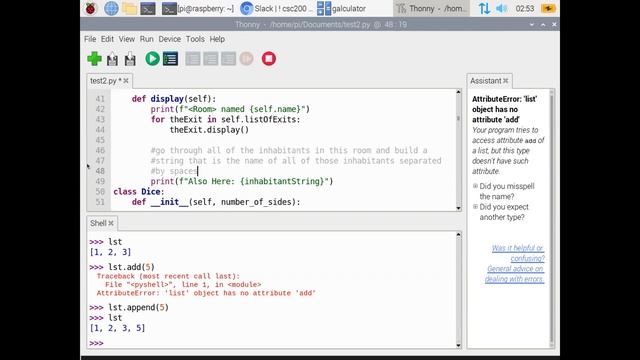
Task: Switch to the pi@raspberry terminal window
Action: pyautogui.click(x=198, y=8)
